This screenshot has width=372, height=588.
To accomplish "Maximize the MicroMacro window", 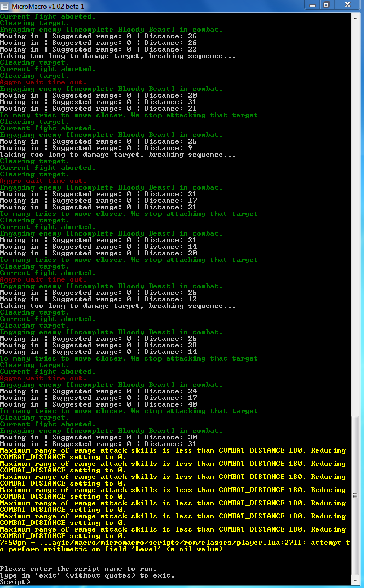I will pyautogui.click(x=327, y=5).
